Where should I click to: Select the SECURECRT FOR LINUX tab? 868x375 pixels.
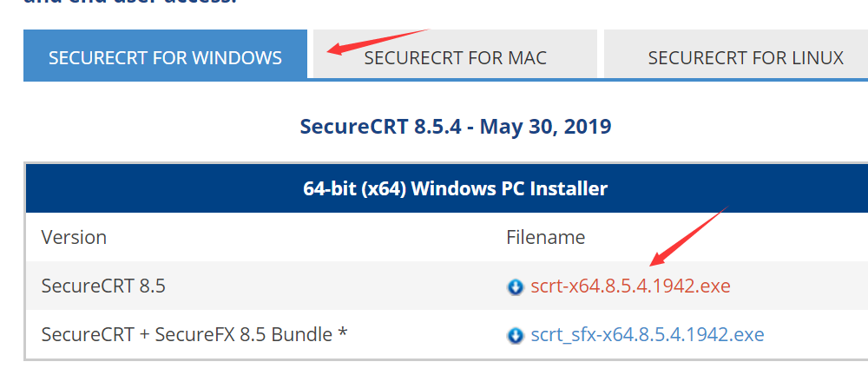point(736,54)
